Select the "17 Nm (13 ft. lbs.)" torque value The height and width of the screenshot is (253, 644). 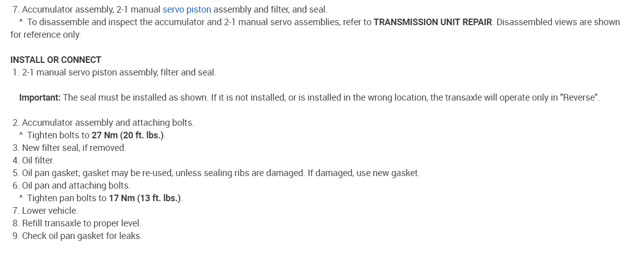(145, 198)
